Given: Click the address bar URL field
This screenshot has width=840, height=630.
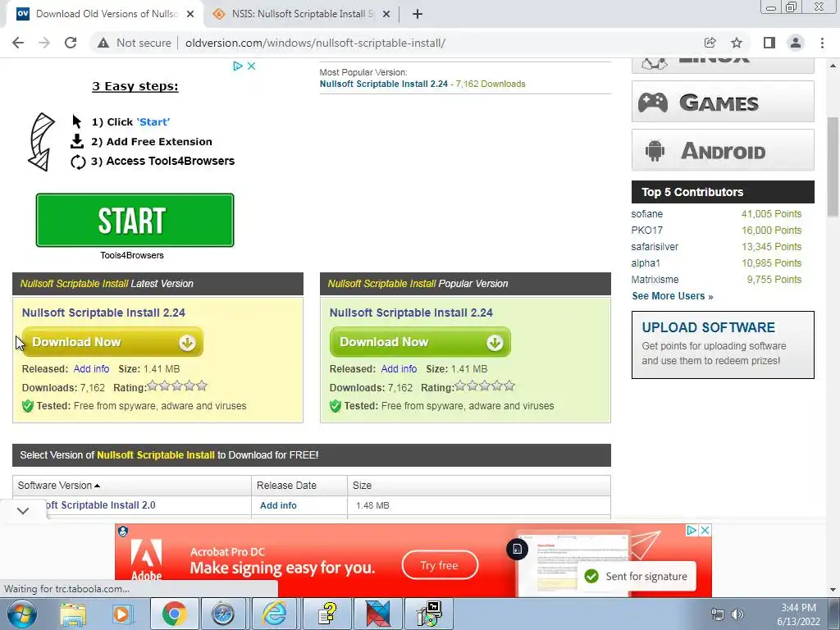Looking at the screenshot, I should tap(315, 43).
